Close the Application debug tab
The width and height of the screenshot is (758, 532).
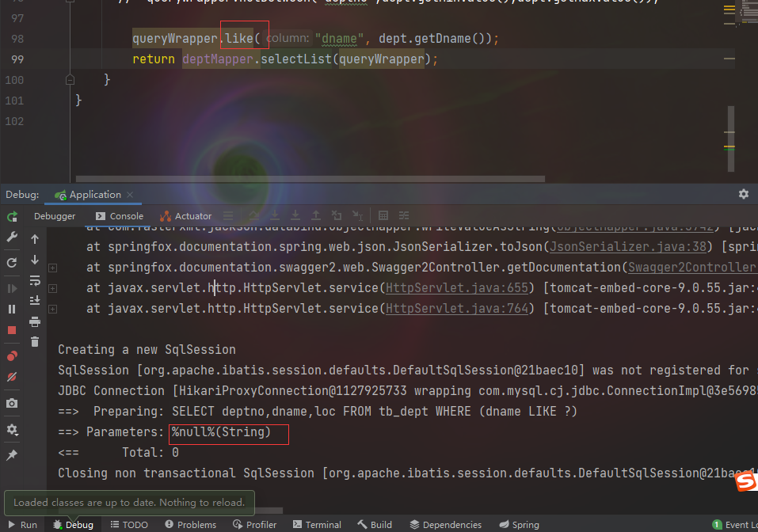coord(130,195)
